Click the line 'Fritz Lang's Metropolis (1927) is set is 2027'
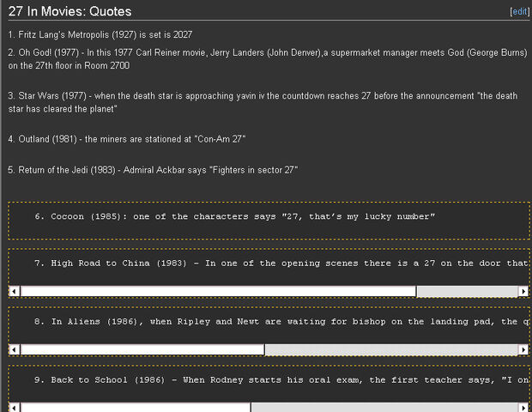This screenshot has width=532, height=412. [x=100, y=34]
